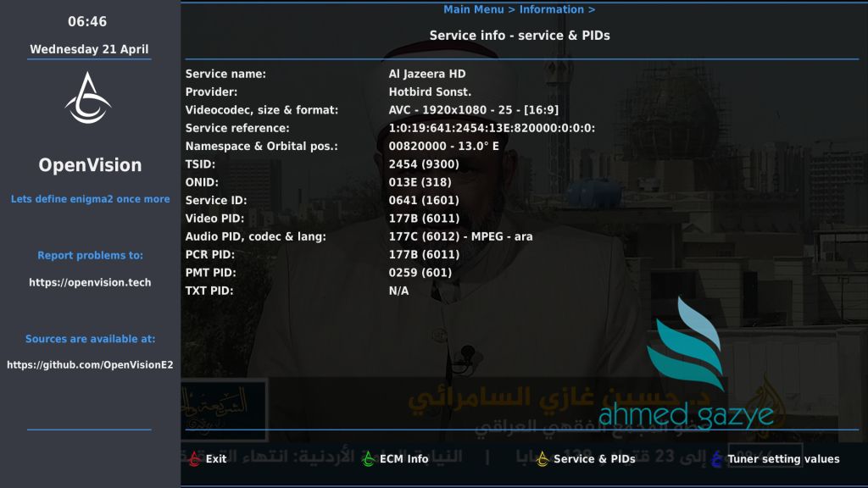
Task: Select the 'Video PID:' label
Action: (x=214, y=219)
